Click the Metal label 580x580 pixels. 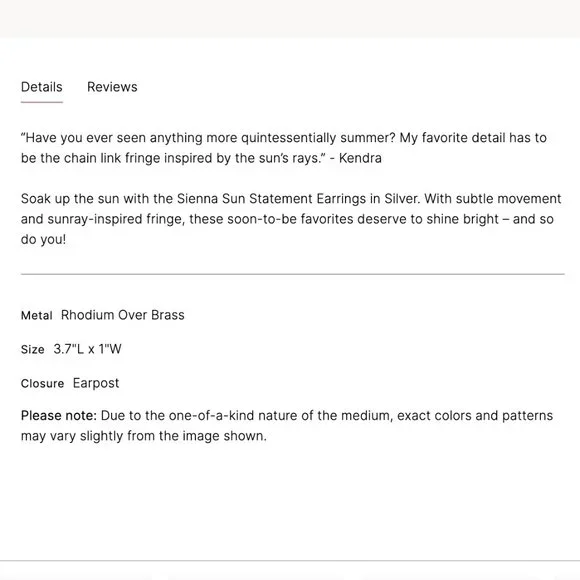(37, 316)
